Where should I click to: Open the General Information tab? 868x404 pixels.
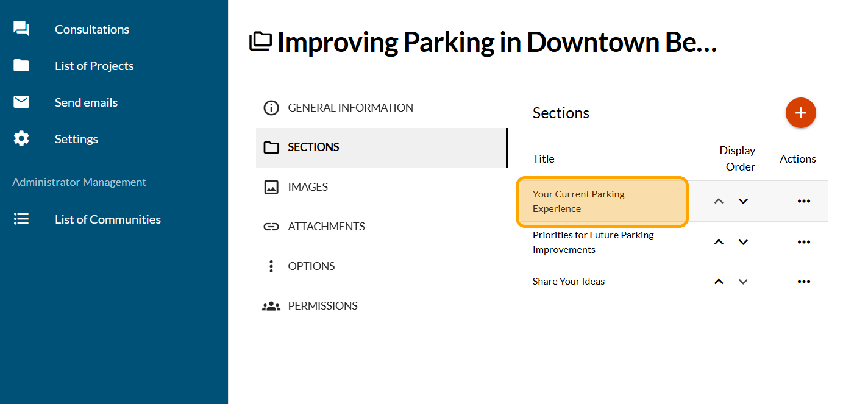tap(350, 108)
